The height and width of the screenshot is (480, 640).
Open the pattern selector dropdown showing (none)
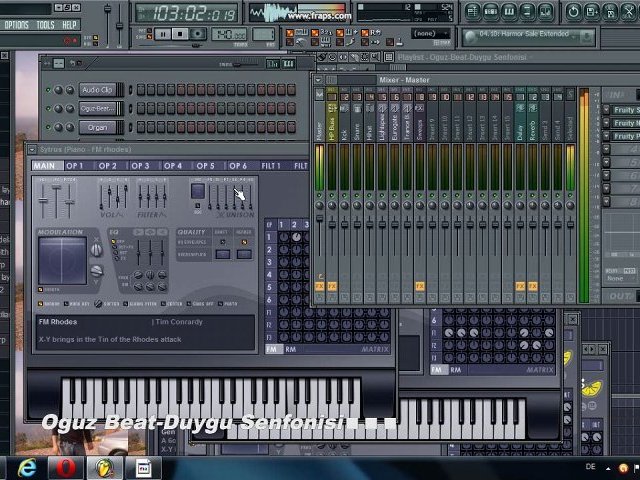click(x=425, y=33)
